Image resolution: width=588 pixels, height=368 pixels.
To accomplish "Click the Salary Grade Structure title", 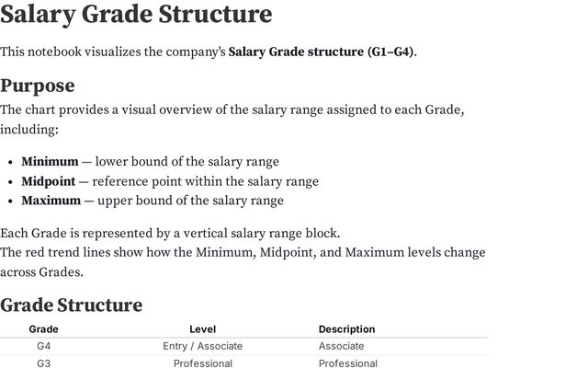I will coord(136,15).
